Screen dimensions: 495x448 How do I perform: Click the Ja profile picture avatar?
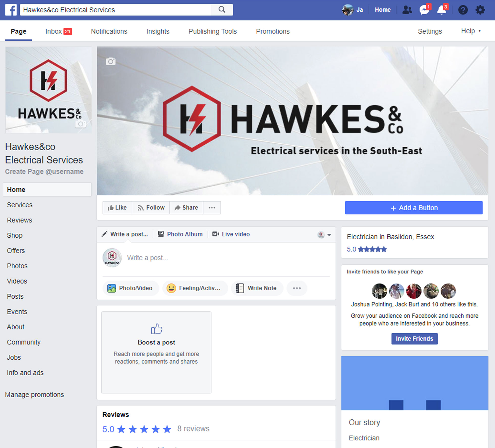coord(347,10)
